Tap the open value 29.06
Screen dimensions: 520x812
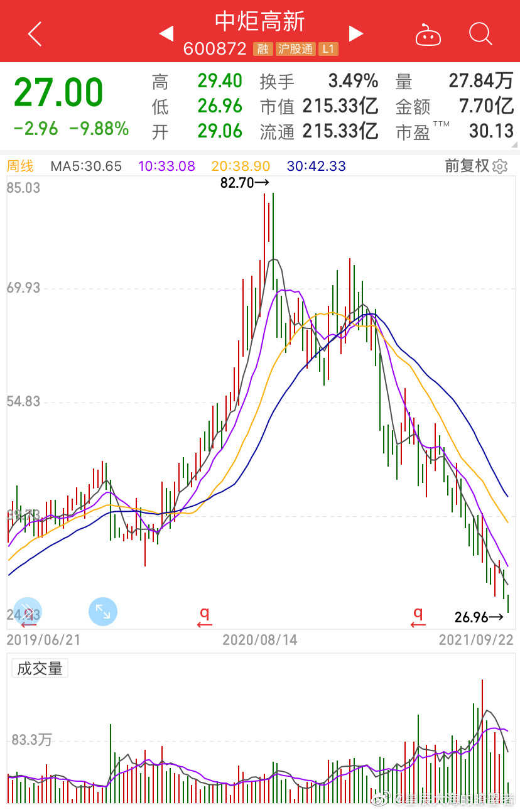(x=220, y=131)
